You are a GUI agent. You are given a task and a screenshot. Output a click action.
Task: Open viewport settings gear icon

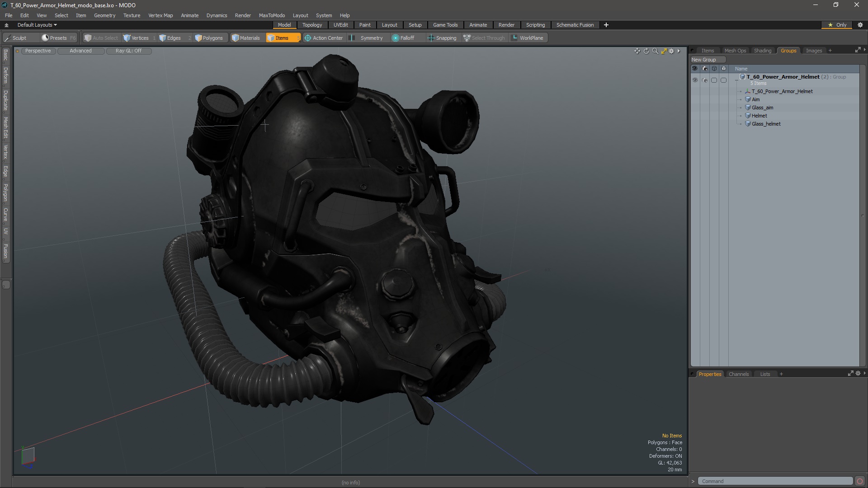(671, 51)
